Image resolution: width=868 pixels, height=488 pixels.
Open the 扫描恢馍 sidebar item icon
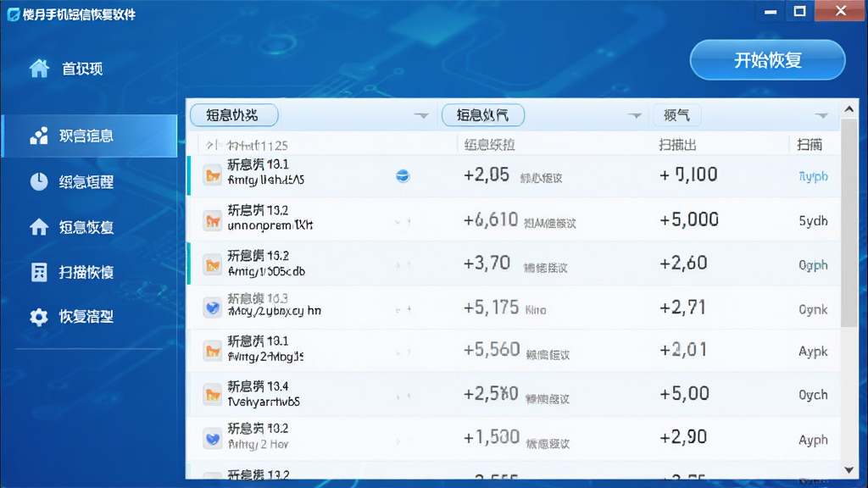(39, 272)
